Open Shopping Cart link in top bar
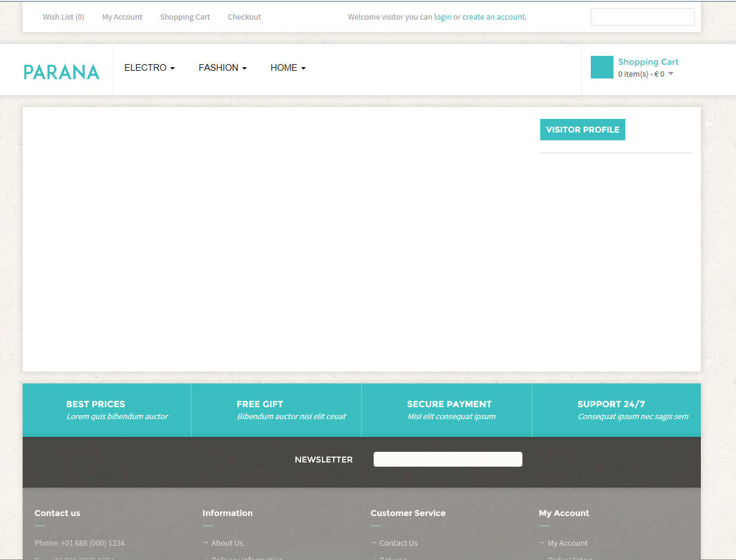736x560 pixels. 184,17
